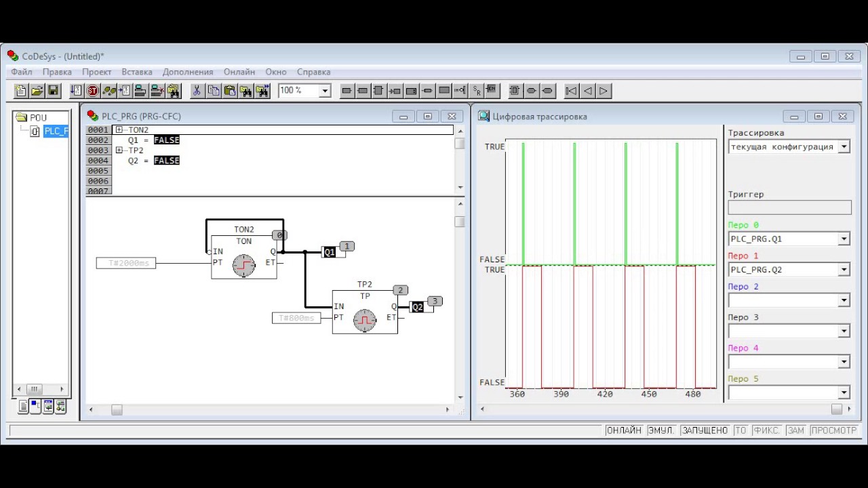This screenshot has width=868, height=488.
Task: Switch to the POUs organizer tab icon
Action: click(23, 407)
